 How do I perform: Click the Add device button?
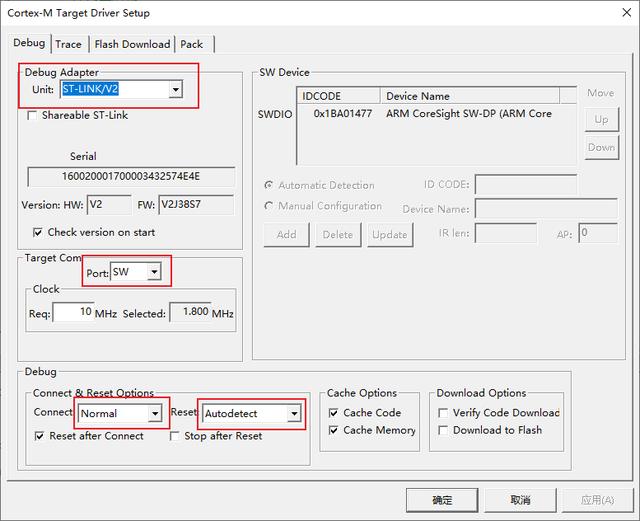tap(287, 235)
